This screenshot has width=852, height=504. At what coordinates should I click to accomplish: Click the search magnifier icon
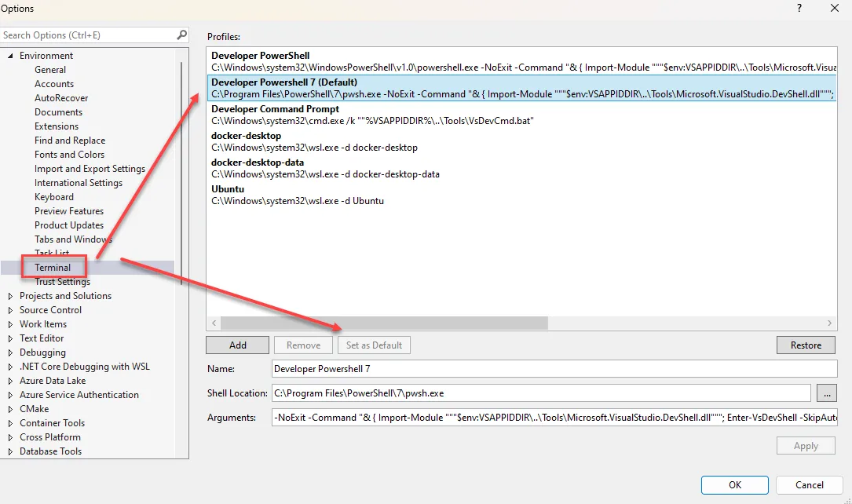pyautogui.click(x=181, y=35)
